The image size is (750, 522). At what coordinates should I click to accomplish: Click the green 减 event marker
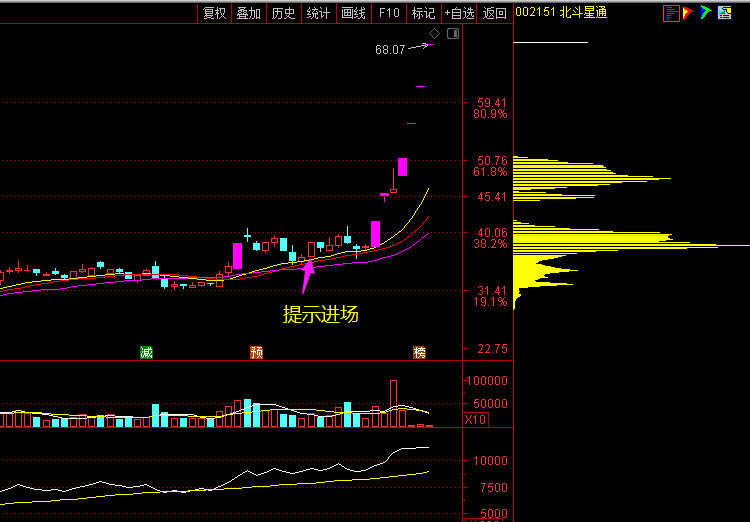click(146, 353)
